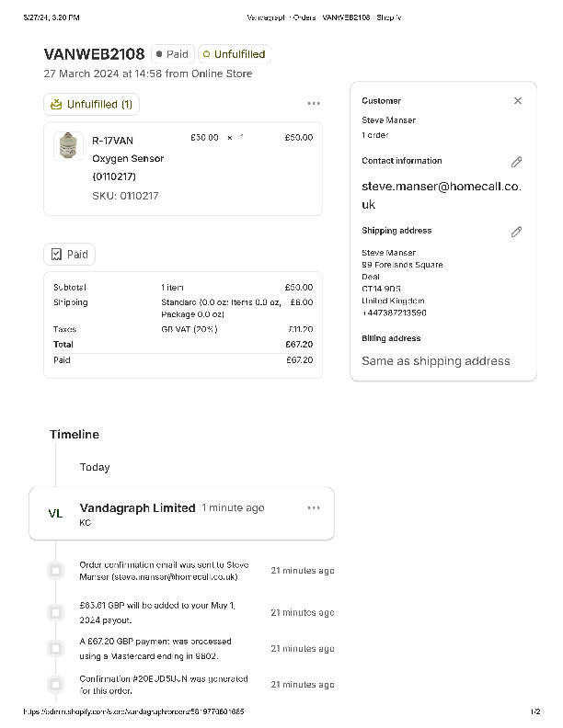Image resolution: width=563 pixels, height=728 pixels.
Task: Open the R-17VAN Oxygen Sensor product link
Action: click(x=128, y=158)
